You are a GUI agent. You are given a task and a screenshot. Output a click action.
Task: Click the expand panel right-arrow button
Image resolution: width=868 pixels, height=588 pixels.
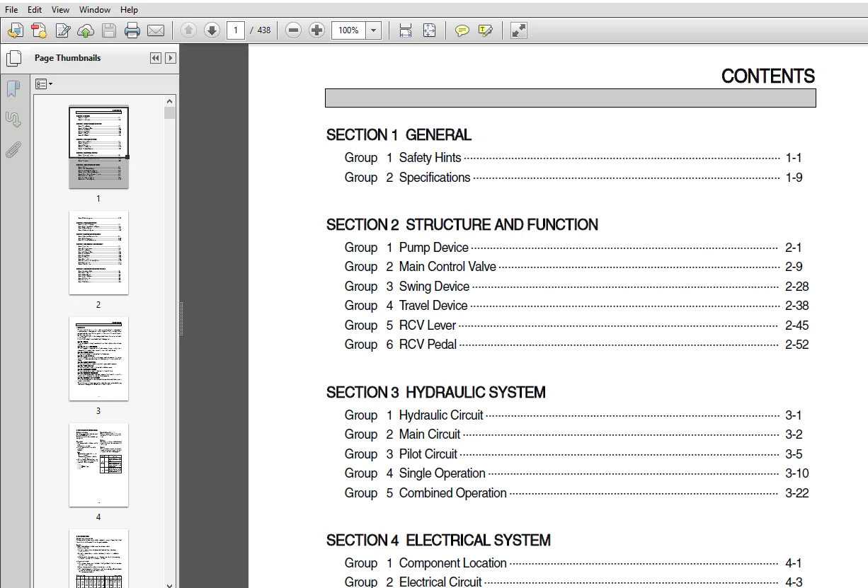tap(171, 58)
